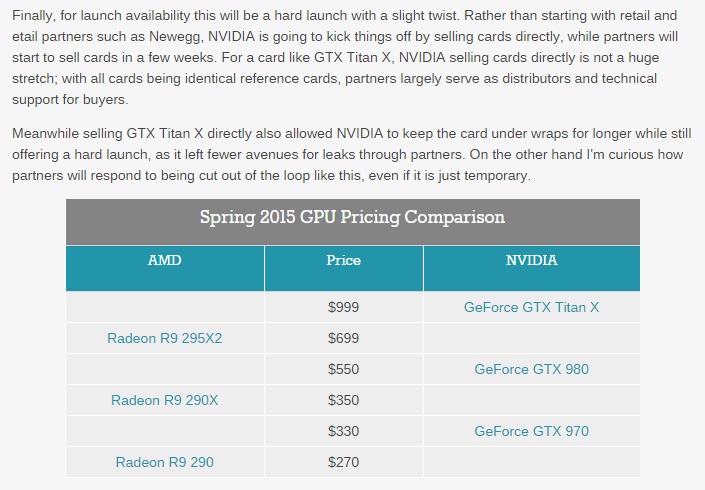Click the empty AMD cell beside $999
Screen dimensions: 705x490
(164, 308)
